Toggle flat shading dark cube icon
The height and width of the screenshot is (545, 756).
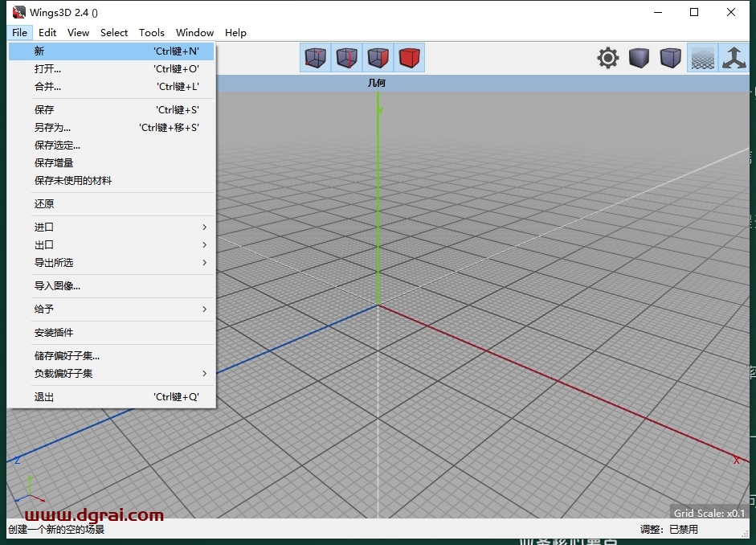pyautogui.click(x=639, y=58)
